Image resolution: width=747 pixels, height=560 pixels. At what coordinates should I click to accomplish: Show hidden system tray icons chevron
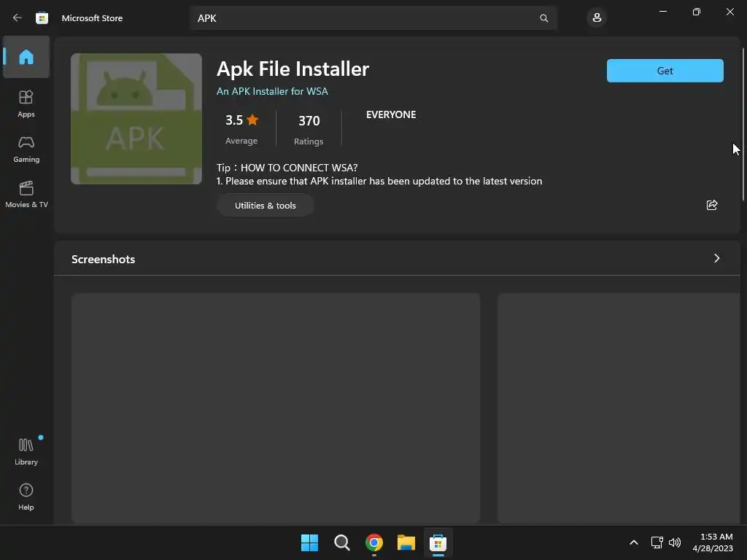tap(634, 542)
